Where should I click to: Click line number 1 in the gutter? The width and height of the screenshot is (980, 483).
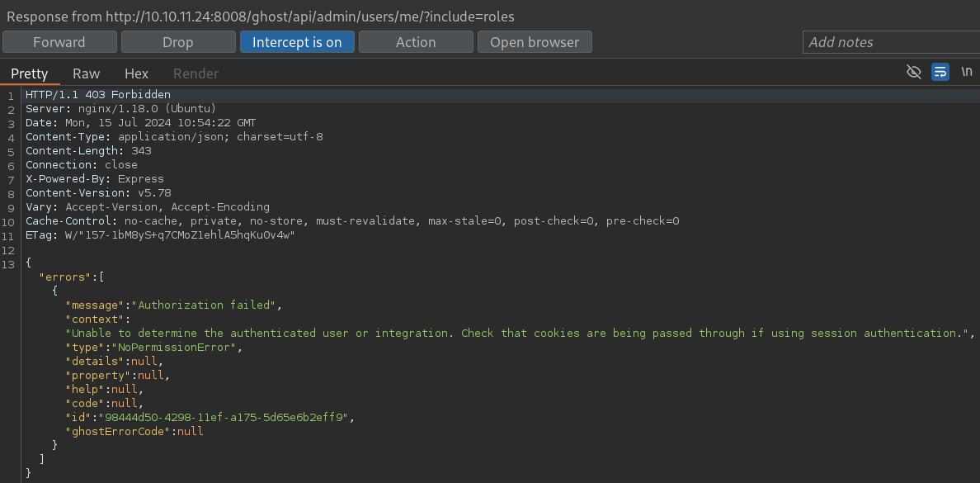11,96
